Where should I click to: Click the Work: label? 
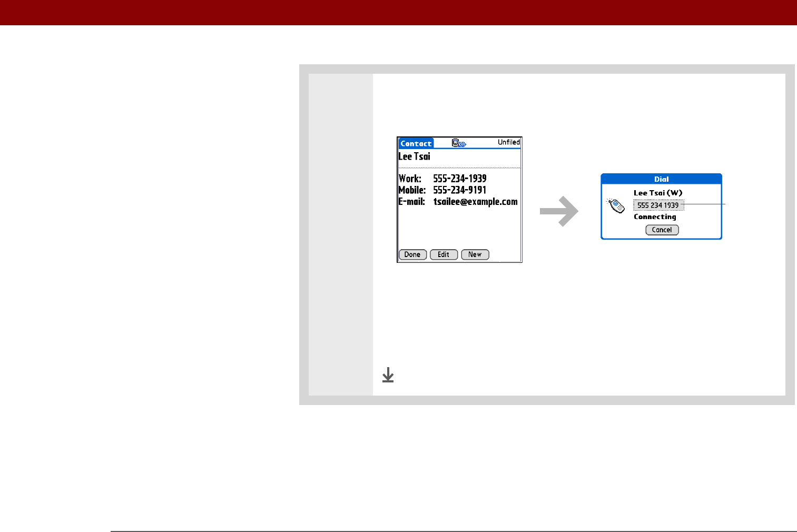point(410,179)
